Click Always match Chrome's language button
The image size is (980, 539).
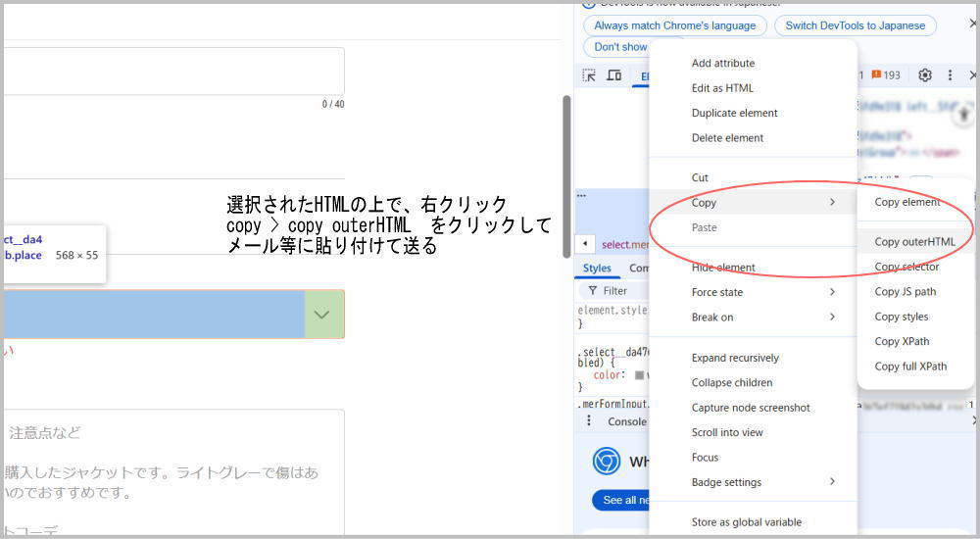click(675, 25)
